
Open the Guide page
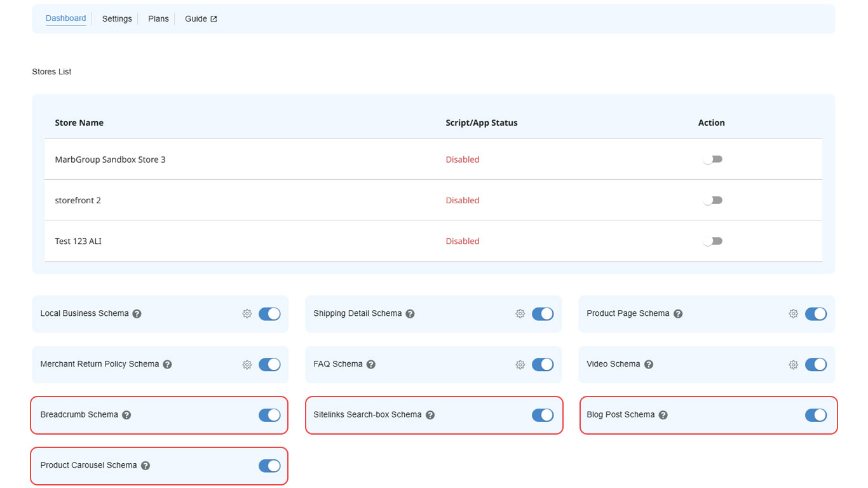click(x=195, y=18)
